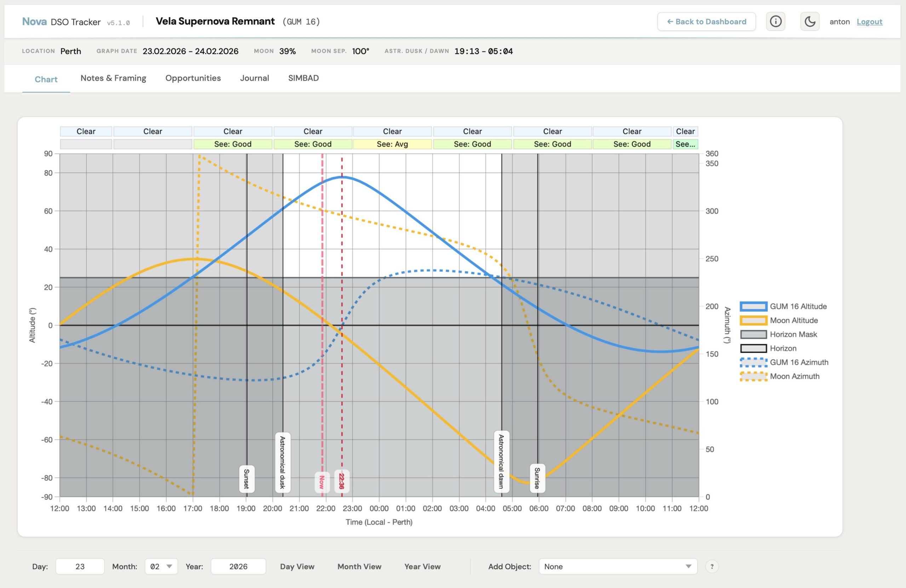Viewport: 906px width, 588px height.
Task: Switch to the Notes & Framing tab
Action: point(113,78)
